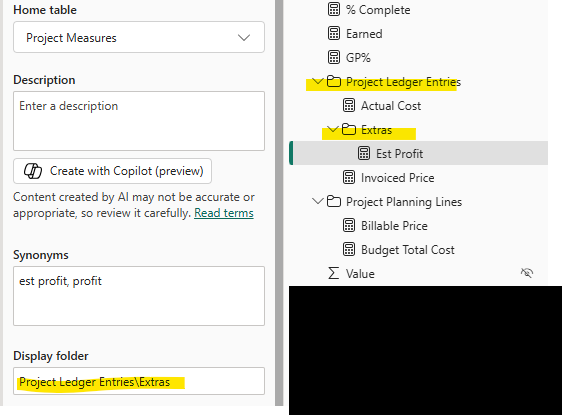The image size is (563, 415).
Task: Click the % Complete measure calculator icon
Action: [334, 10]
